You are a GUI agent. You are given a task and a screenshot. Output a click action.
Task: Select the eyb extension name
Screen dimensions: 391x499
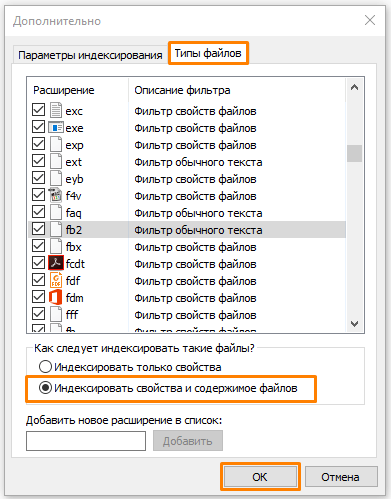click(74, 180)
